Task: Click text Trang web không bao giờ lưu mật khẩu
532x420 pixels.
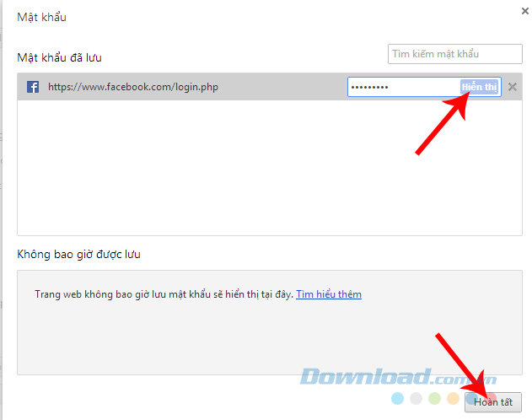Action: click(122, 294)
